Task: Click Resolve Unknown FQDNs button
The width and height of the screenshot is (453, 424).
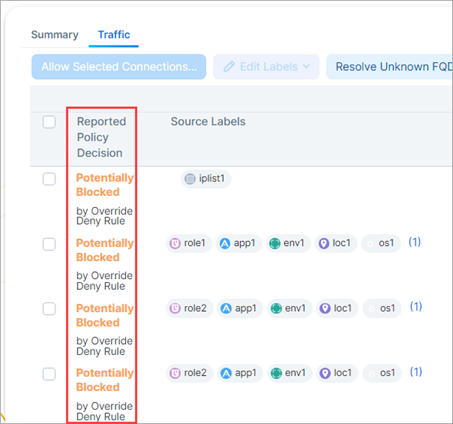Action: (x=389, y=67)
